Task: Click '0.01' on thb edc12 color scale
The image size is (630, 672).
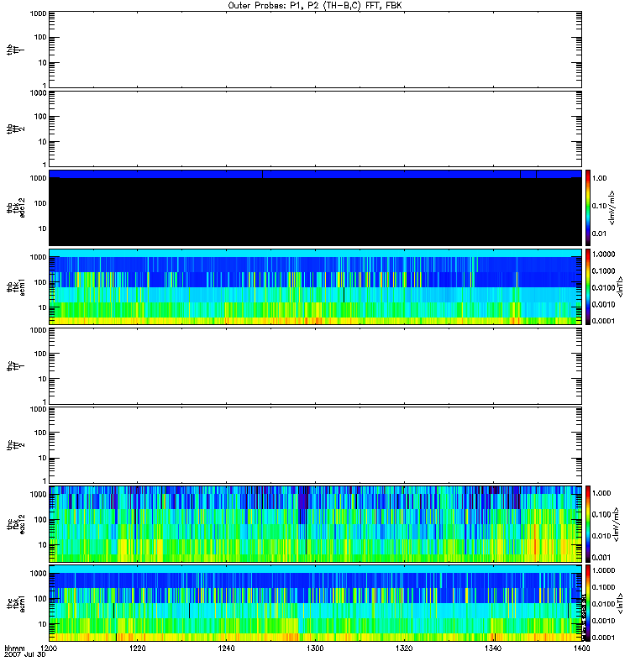Action: pyautogui.click(x=599, y=234)
